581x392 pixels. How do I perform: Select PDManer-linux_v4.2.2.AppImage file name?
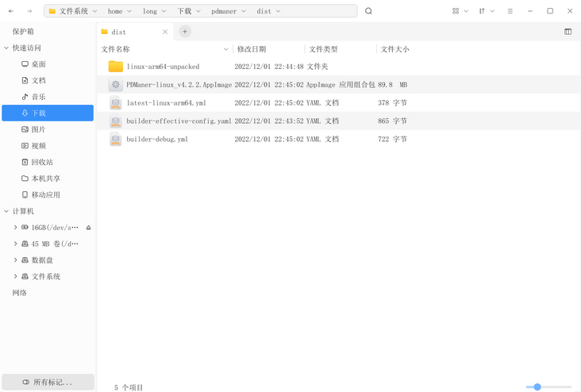179,85
